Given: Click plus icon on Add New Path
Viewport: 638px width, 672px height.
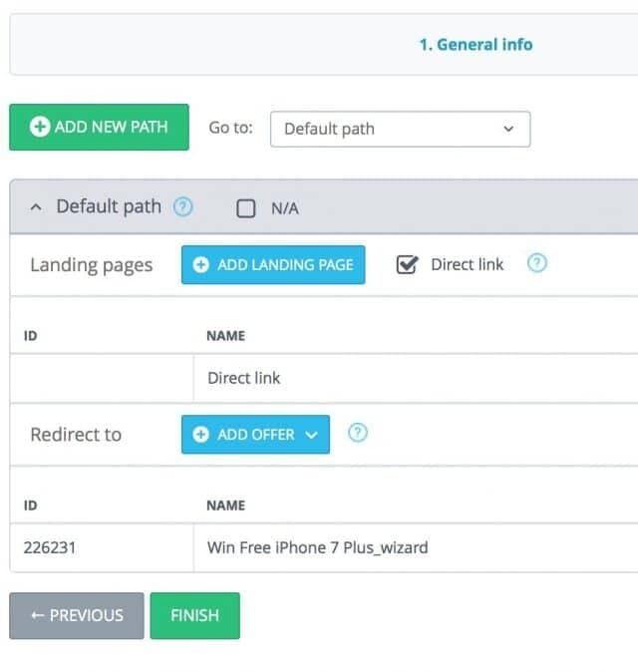Looking at the screenshot, I should pyautogui.click(x=40, y=127).
